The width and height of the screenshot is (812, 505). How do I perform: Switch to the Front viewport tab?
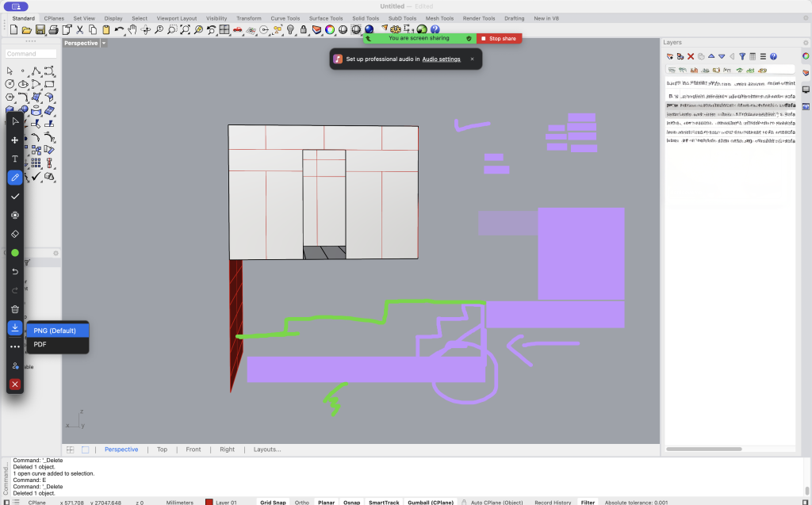pos(193,450)
